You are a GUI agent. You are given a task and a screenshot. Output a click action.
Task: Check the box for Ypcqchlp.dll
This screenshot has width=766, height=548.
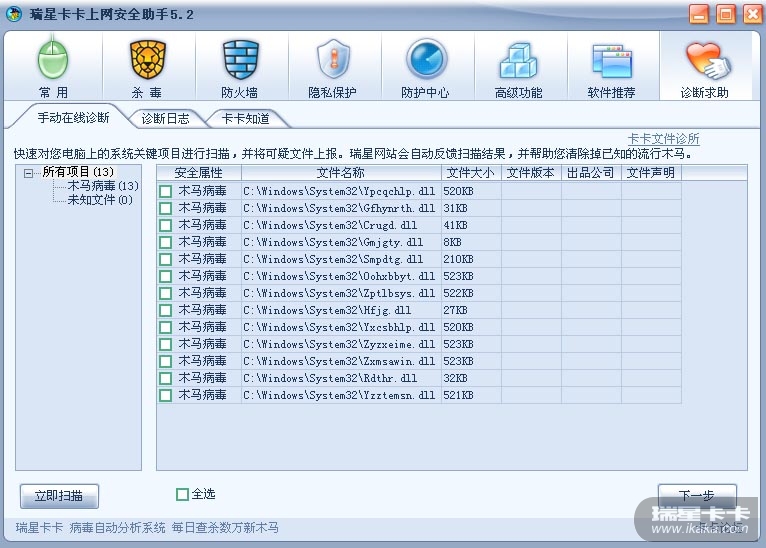point(166,191)
